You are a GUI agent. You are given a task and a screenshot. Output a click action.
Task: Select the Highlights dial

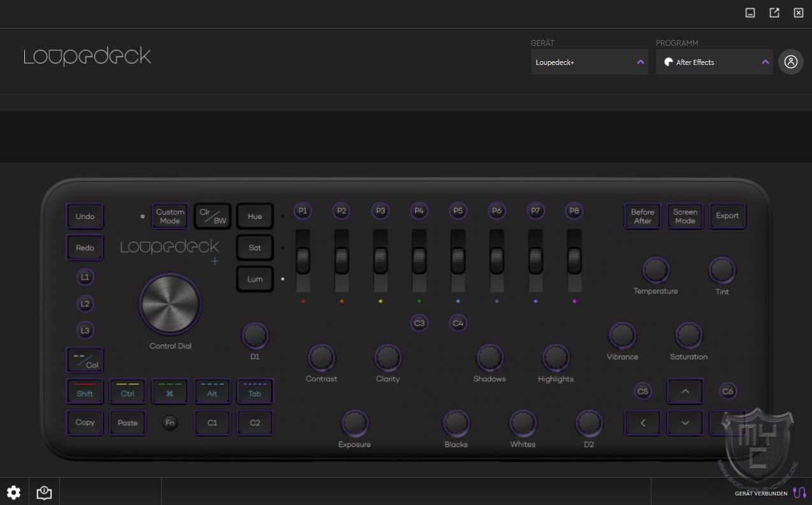click(555, 358)
